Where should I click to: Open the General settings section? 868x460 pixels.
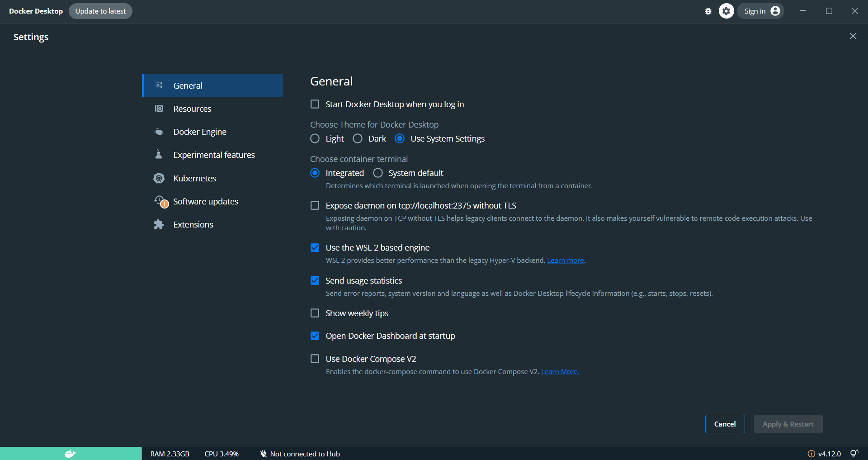point(212,85)
